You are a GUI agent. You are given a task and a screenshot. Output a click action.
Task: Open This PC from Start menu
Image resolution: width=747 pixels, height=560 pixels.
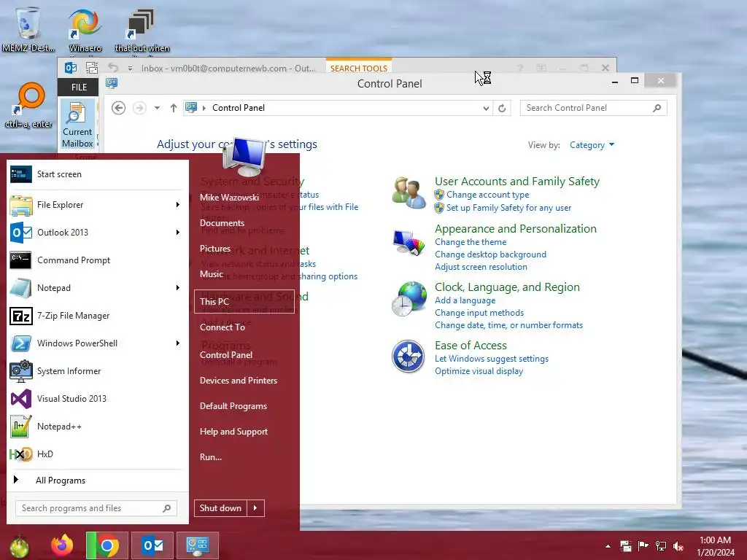click(244, 301)
